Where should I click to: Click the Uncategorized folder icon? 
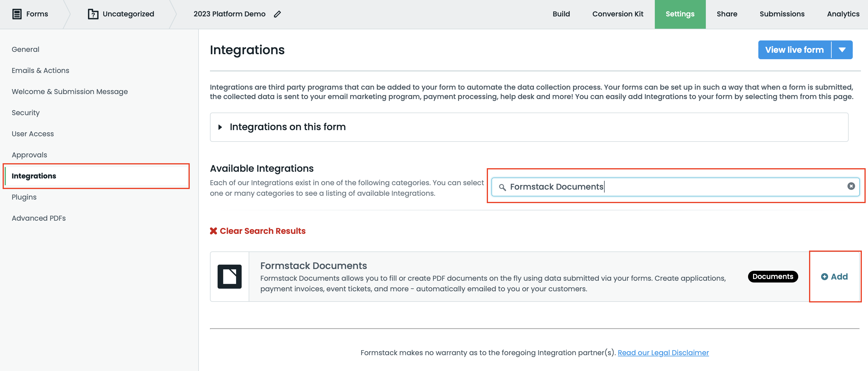[93, 14]
